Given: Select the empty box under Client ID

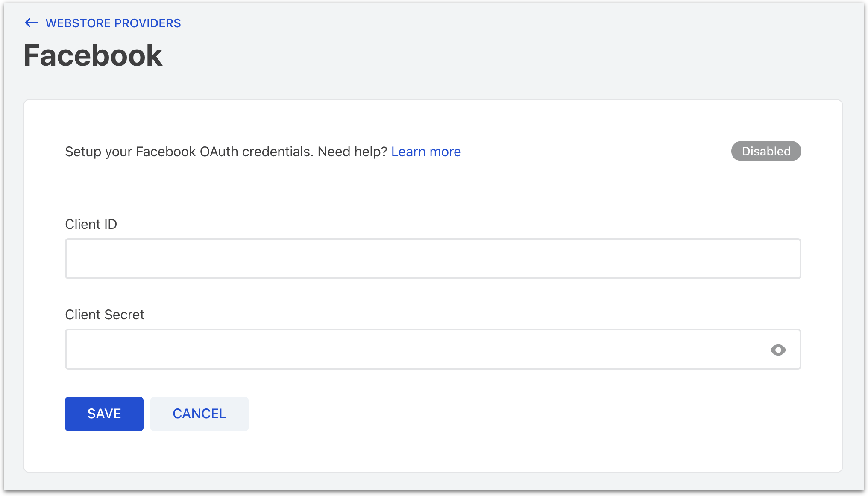Looking at the screenshot, I should click(x=433, y=259).
